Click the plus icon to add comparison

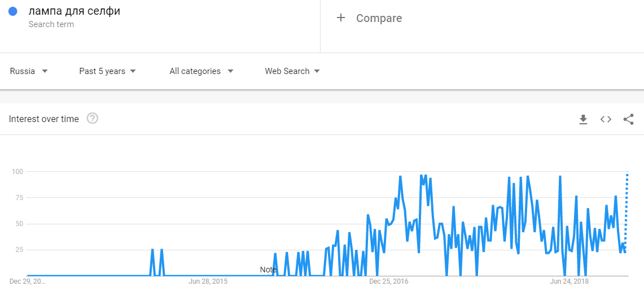coord(340,18)
